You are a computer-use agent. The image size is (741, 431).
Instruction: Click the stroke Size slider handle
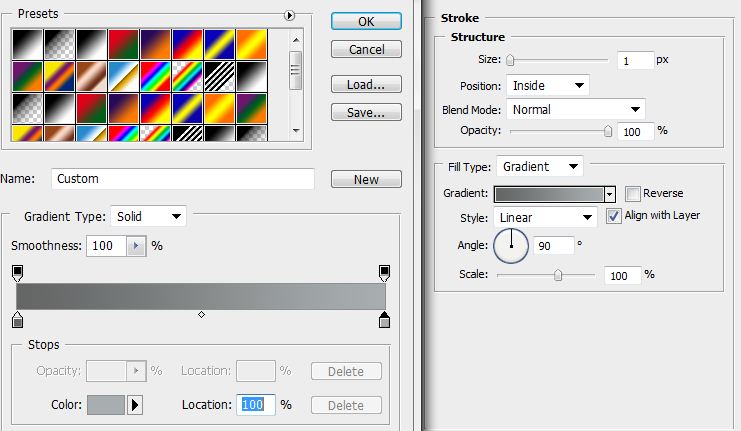[x=510, y=60]
